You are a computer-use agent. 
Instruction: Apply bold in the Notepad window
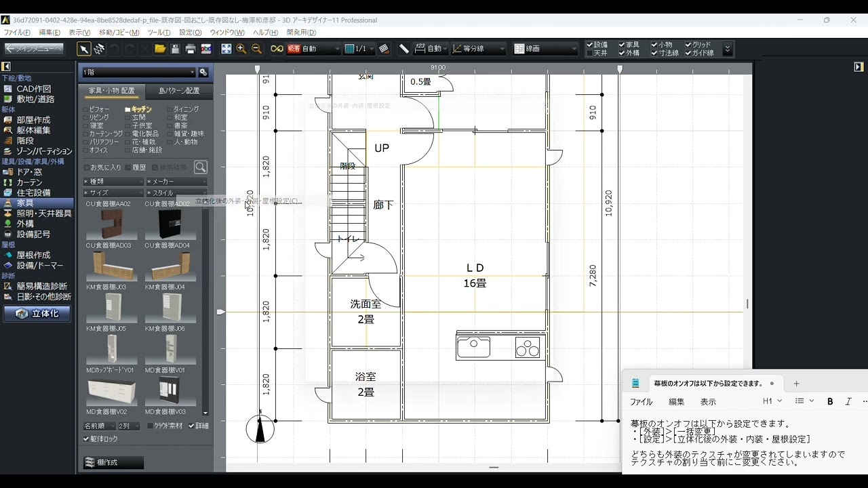pyautogui.click(x=830, y=401)
